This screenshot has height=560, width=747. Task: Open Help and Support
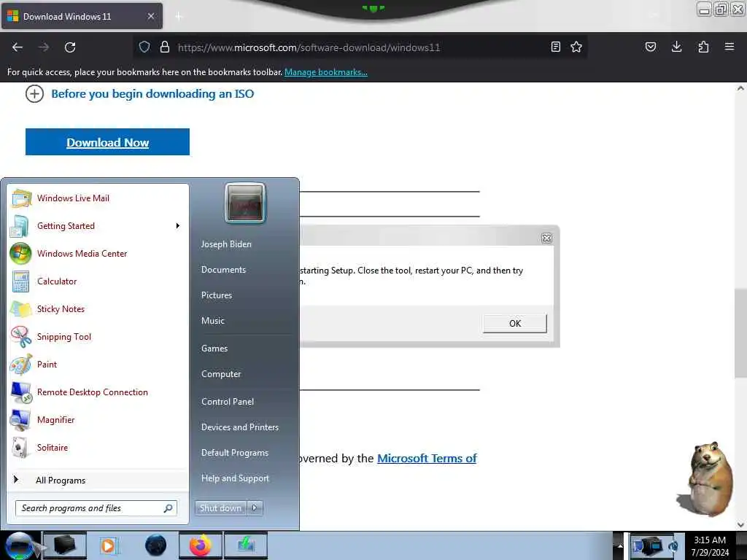point(235,478)
